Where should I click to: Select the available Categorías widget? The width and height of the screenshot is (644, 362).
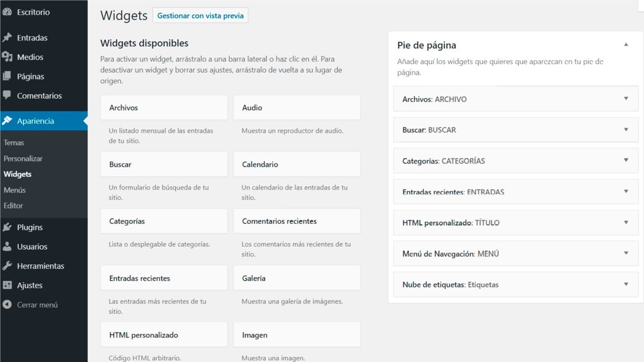pos(164,221)
